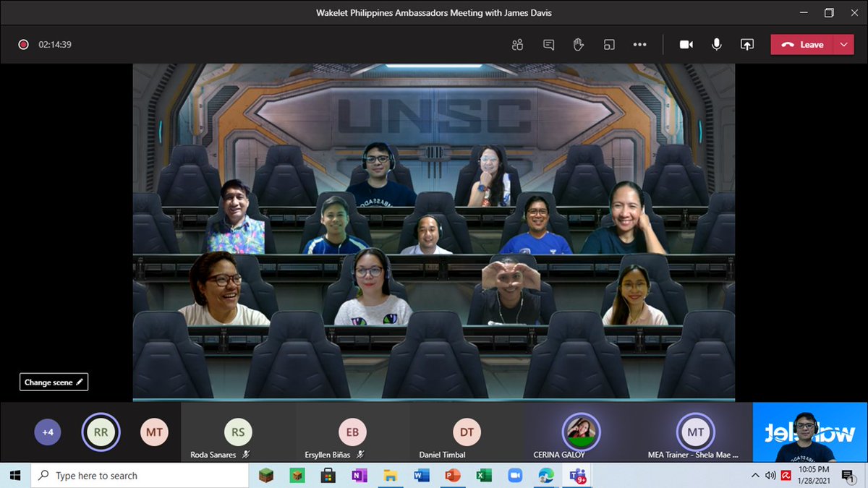
Task: Open Microsoft Store from the taskbar
Action: coord(328,476)
